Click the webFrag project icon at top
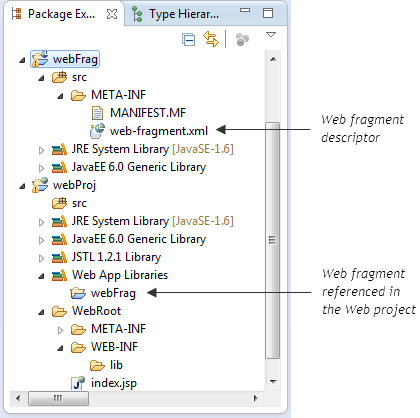 click(40, 59)
